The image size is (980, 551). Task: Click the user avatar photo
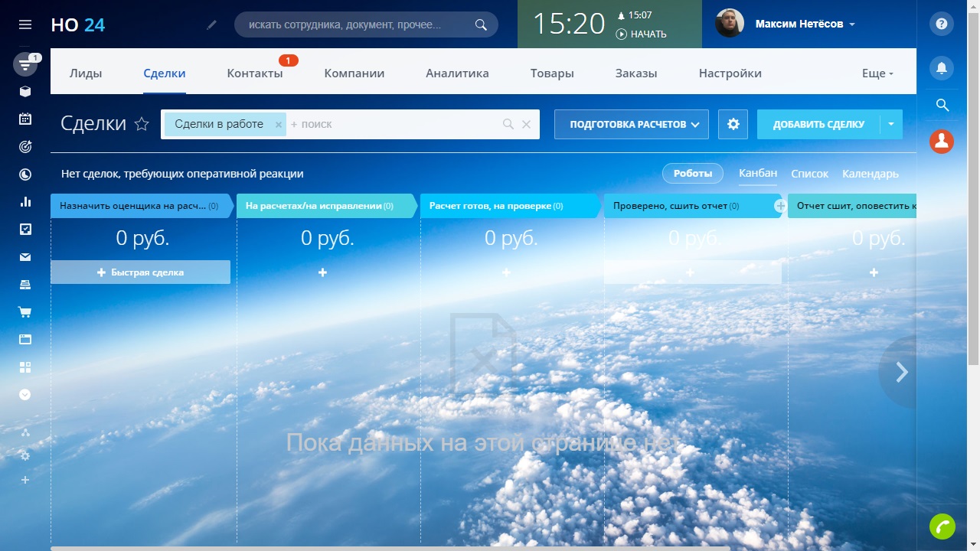coord(730,24)
